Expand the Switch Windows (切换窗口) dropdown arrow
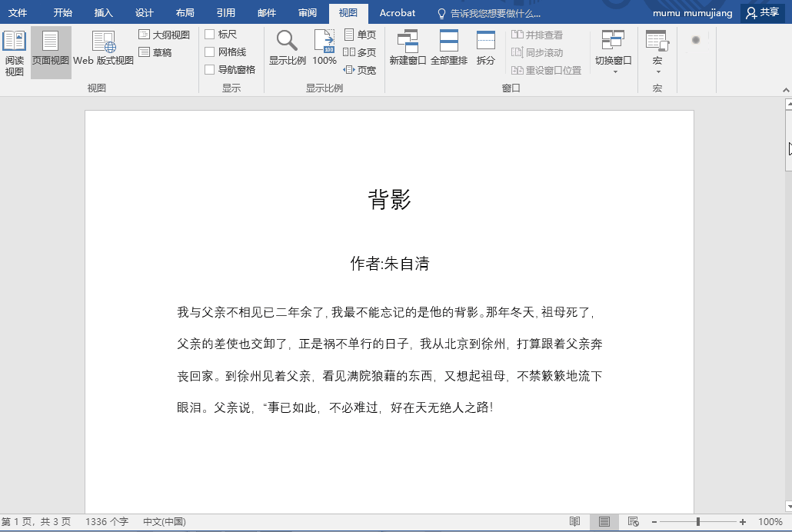The height and width of the screenshot is (532, 792). [x=615, y=72]
